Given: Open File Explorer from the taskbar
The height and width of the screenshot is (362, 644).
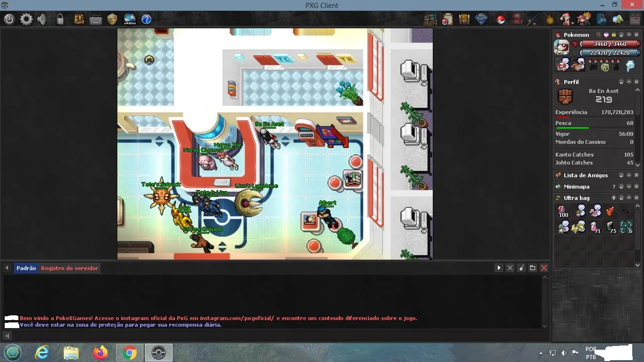Looking at the screenshot, I should coord(71,353).
